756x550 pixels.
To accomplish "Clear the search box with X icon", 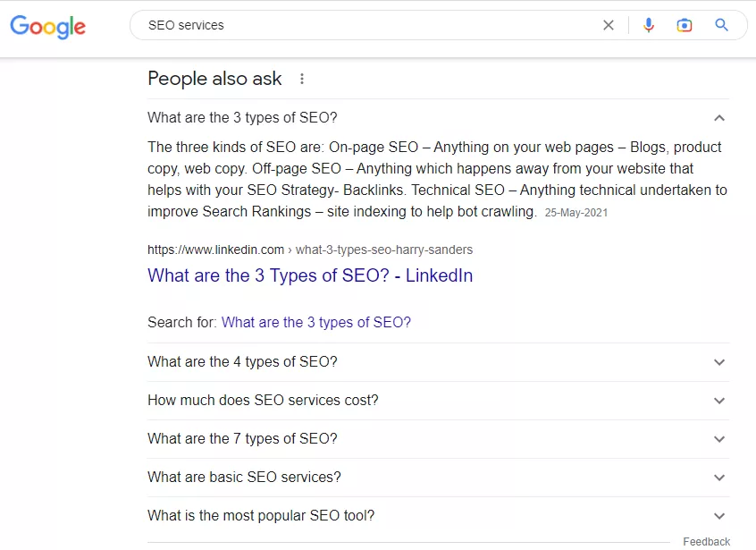I will [609, 25].
